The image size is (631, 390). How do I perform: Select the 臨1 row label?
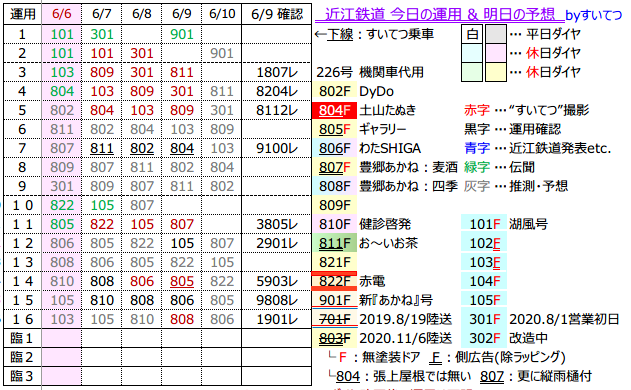(23, 338)
